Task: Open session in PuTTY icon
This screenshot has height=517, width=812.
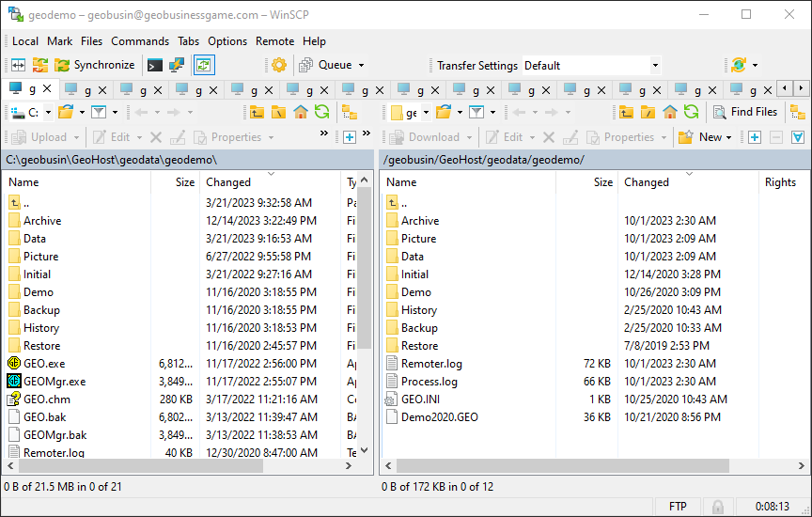Action: point(176,65)
